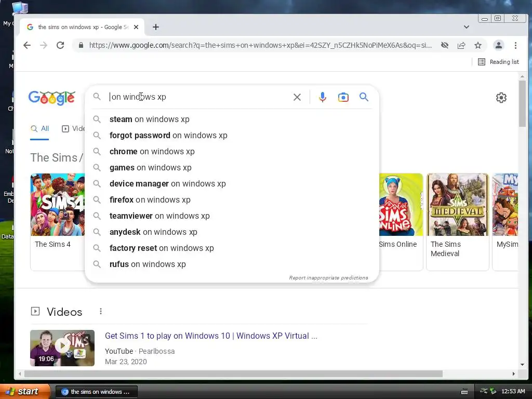This screenshot has width=532, height=399.
Task: Start voice search with microphone icon
Action: click(322, 97)
